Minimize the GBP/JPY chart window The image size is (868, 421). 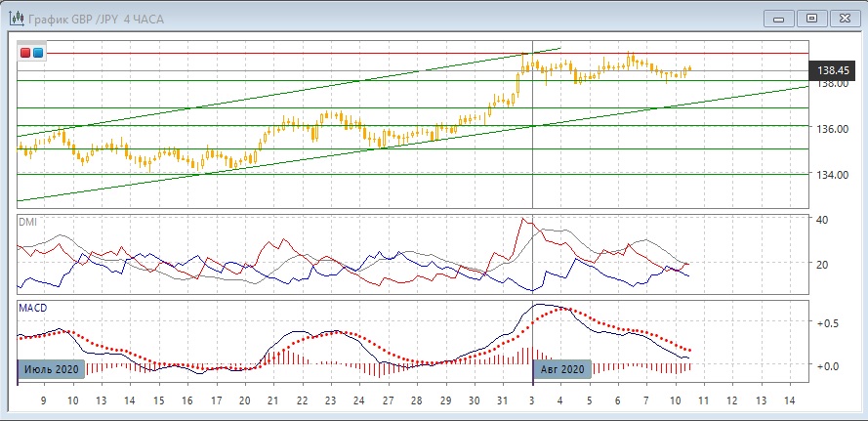(777, 18)
